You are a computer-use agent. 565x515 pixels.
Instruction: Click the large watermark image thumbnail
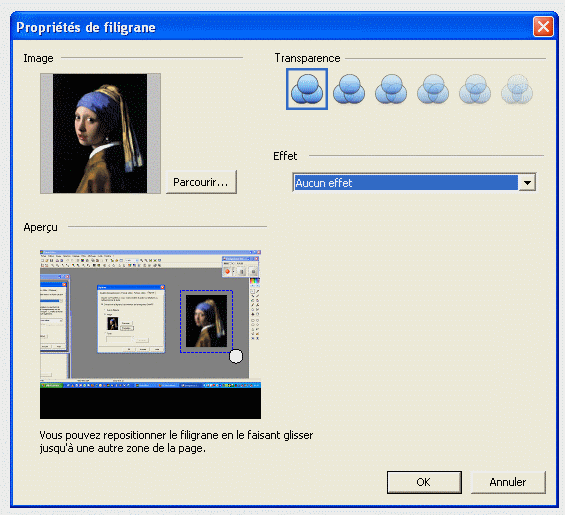click(100, 133)
